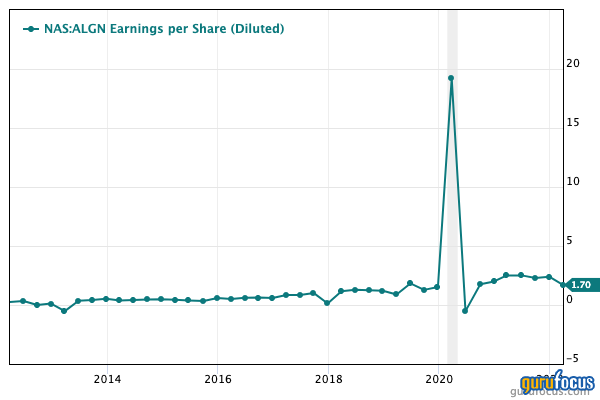
Task: Click the legend line marker icon
Action: 31,29
